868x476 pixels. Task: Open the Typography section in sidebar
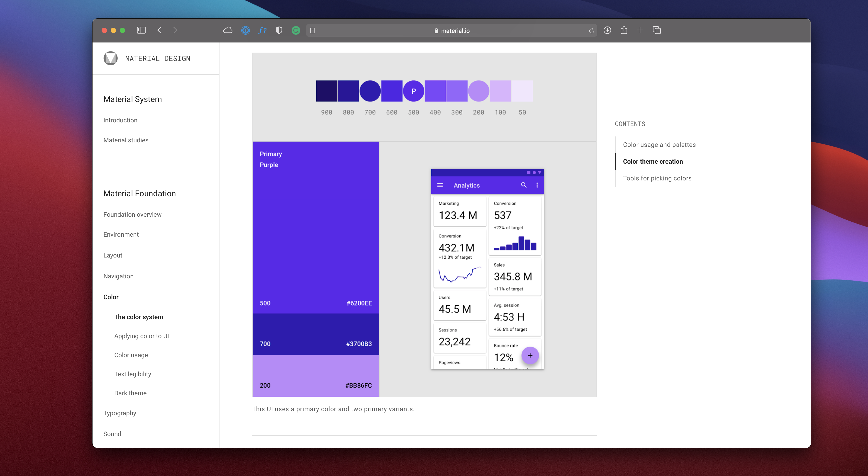(x=120, y=413)
